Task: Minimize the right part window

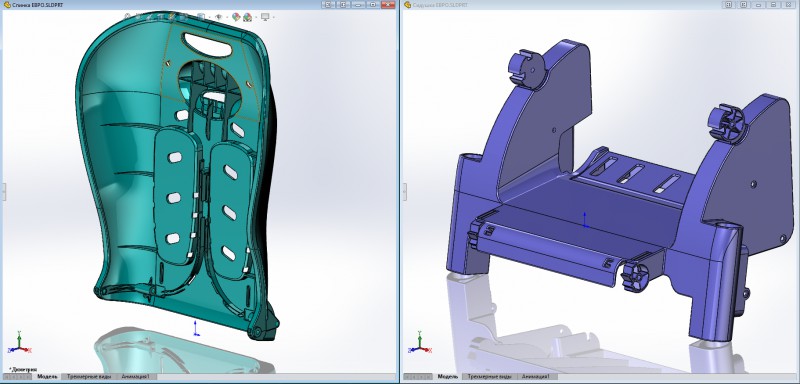Action: tap(759, 4)
